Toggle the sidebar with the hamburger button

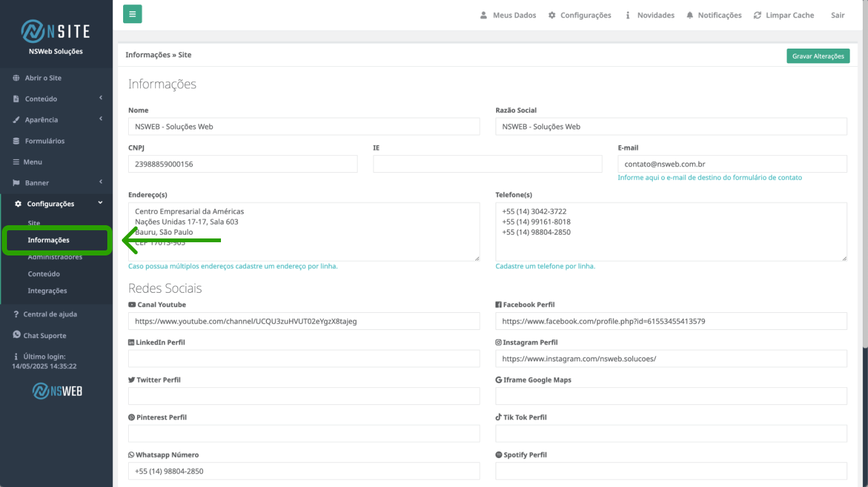133,14
